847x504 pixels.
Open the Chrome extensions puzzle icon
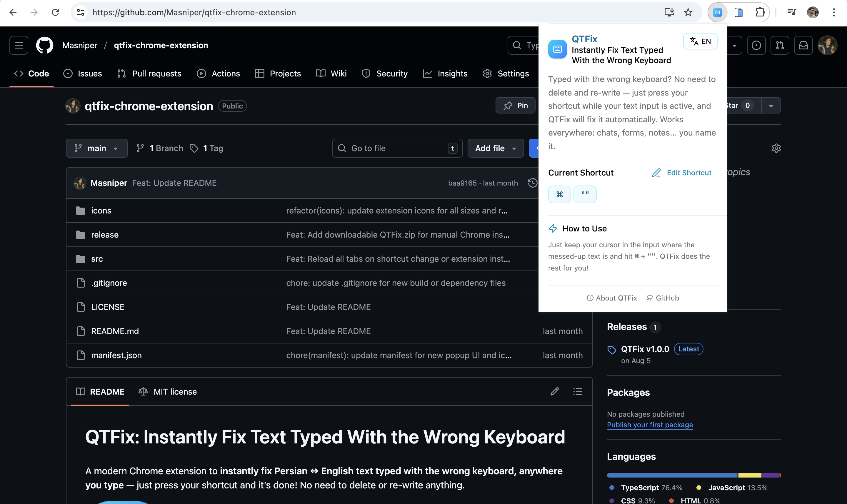(x=760, y=13)
